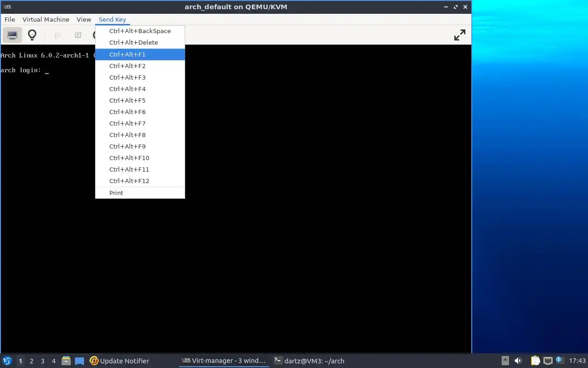
Task: Open the Virtual Machine menu
Action: 46,19
